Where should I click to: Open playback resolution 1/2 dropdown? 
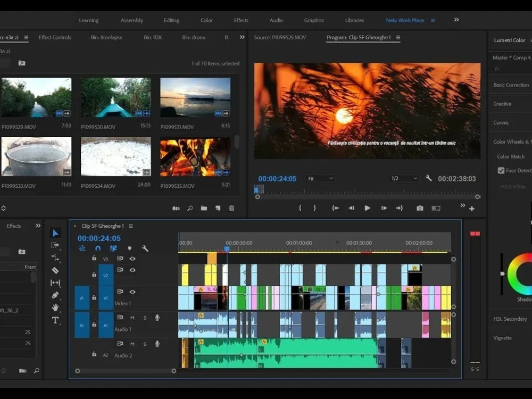click(x=404, y=178)
